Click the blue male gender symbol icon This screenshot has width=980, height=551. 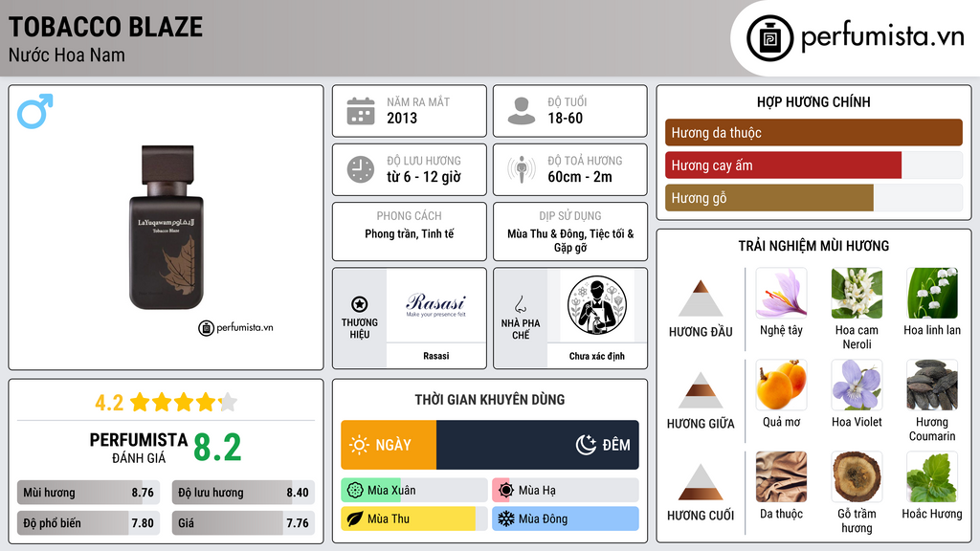click(35, 111)
